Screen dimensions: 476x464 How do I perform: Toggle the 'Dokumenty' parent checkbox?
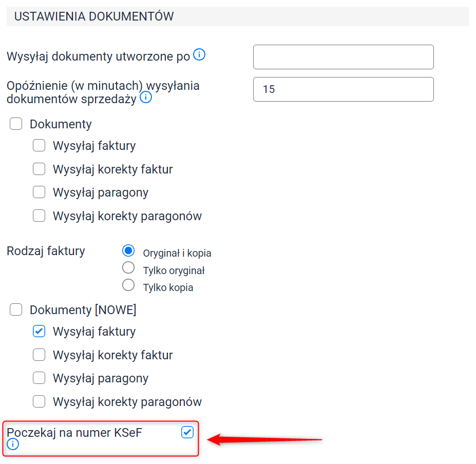click(16, 124)
